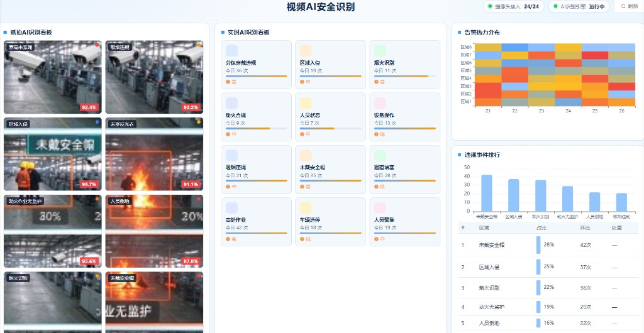Image resolution: width=644 pixels, height=333 pixels.
Task: Click the pink icon on 设备操作 card
Action: click(380, 103)
